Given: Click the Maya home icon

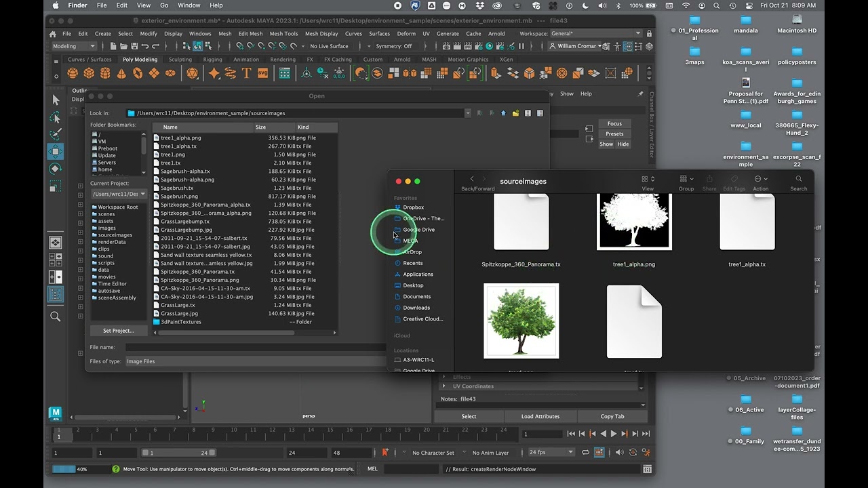Looking at the screenshot, I should click(53, 34).
